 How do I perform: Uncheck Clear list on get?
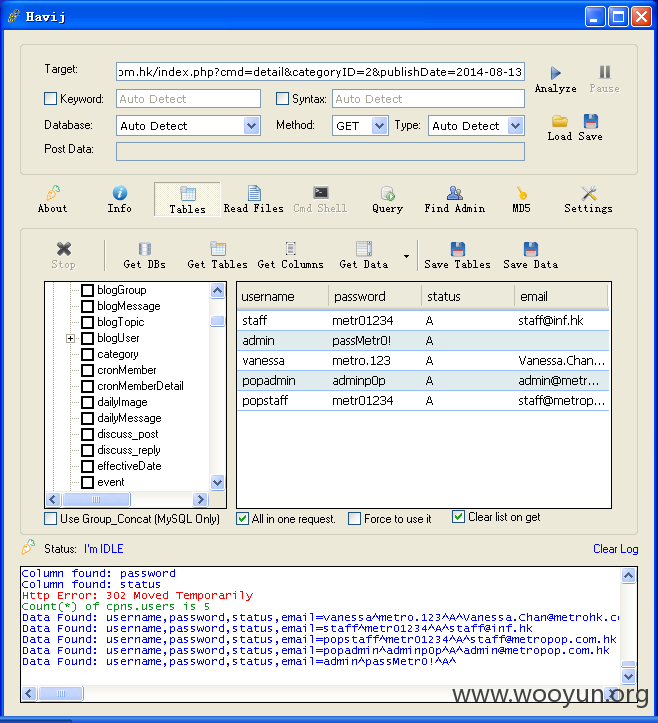[458, 517]
